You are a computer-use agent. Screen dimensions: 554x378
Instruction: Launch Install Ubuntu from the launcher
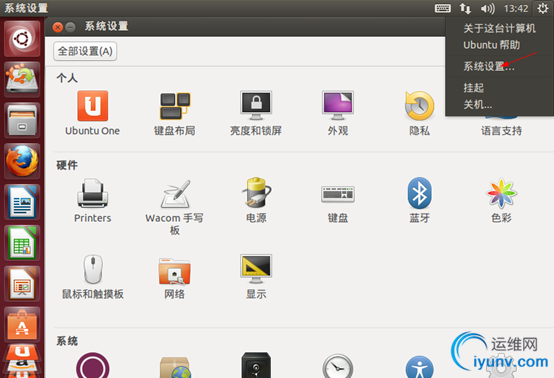pyautogui.click(x=22, y=79)
